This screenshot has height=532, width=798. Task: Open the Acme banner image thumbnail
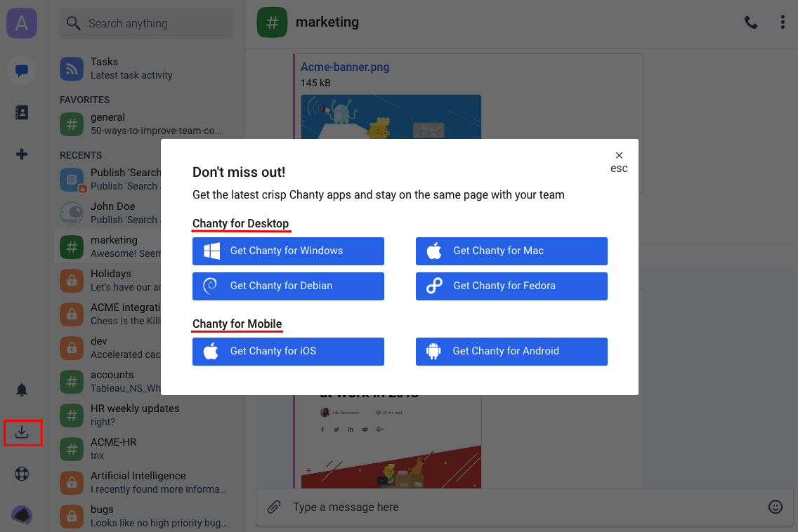391,117
